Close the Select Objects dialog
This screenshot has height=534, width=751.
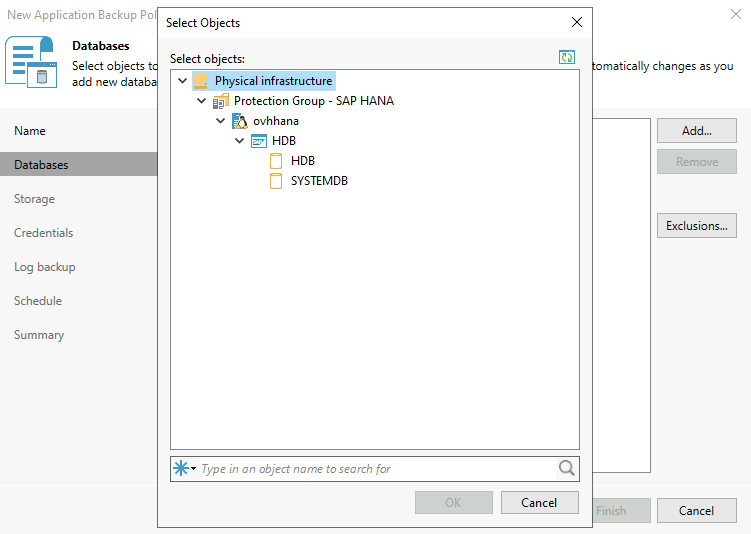click(576, 22)
